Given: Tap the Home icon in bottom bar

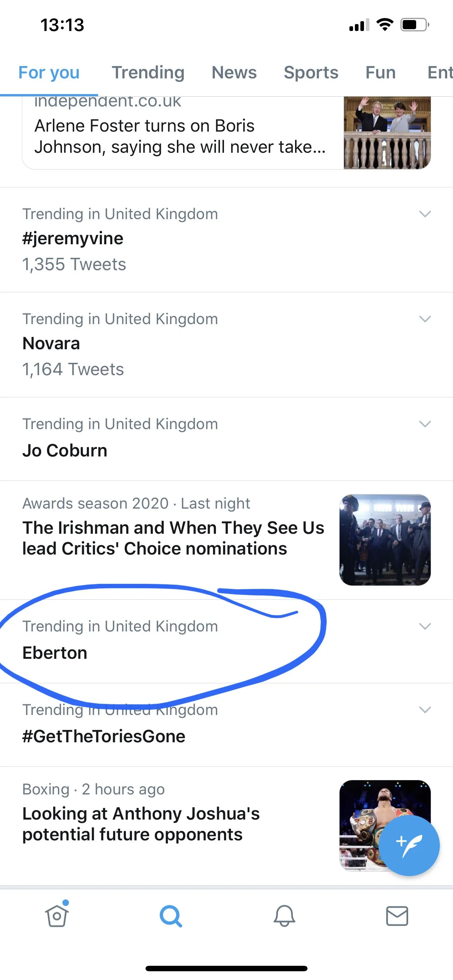Looking at the screenshot, I should click(57, 916).
